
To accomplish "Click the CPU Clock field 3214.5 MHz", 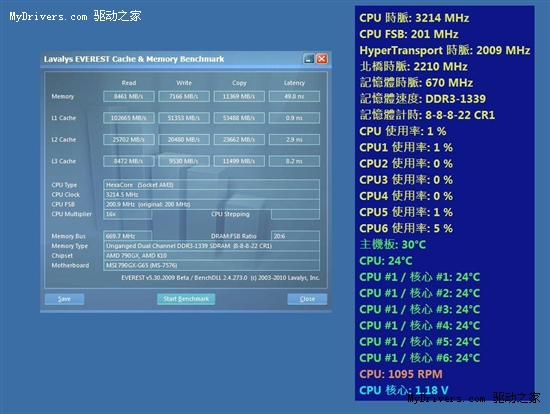I will click(x=212, y=195).
